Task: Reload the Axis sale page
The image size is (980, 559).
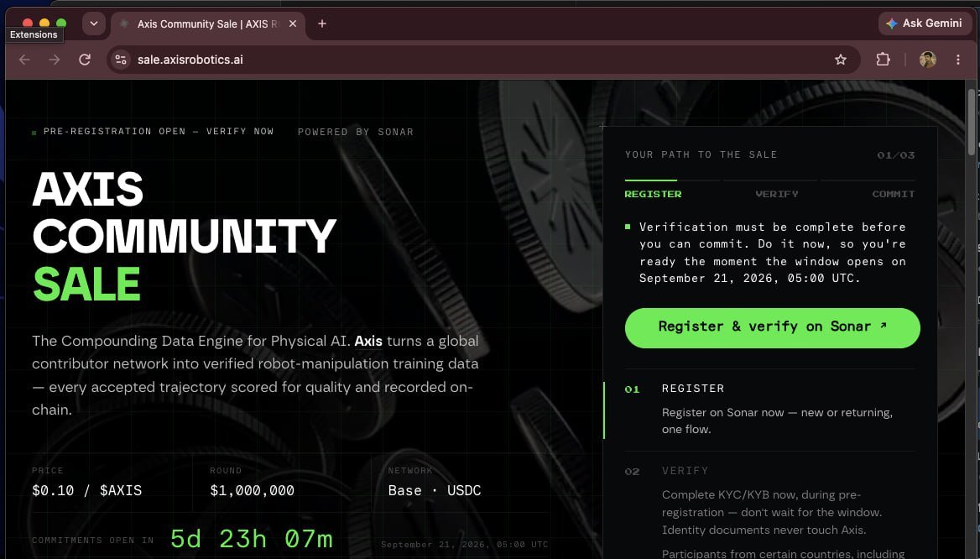Action: point(85,60)
